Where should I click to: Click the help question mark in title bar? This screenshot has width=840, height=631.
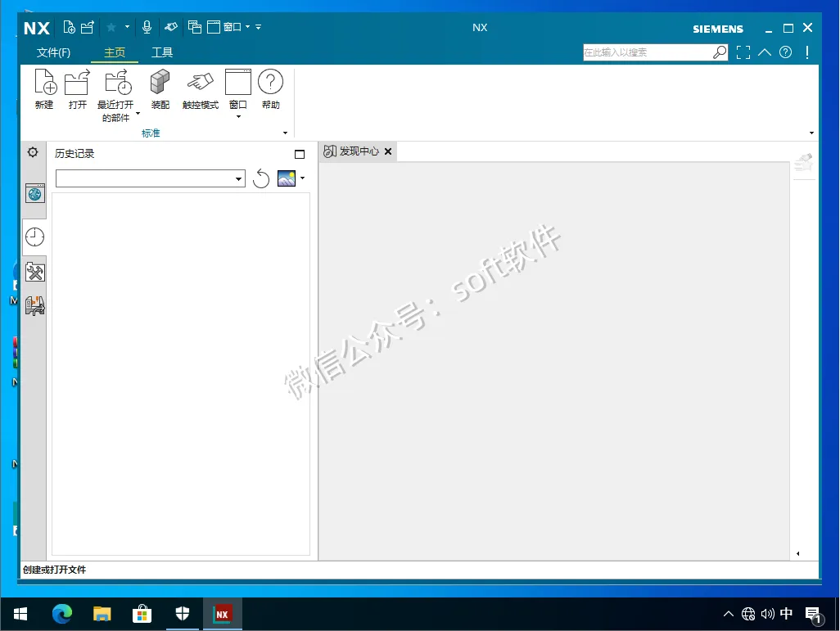(x=785, y=52)
